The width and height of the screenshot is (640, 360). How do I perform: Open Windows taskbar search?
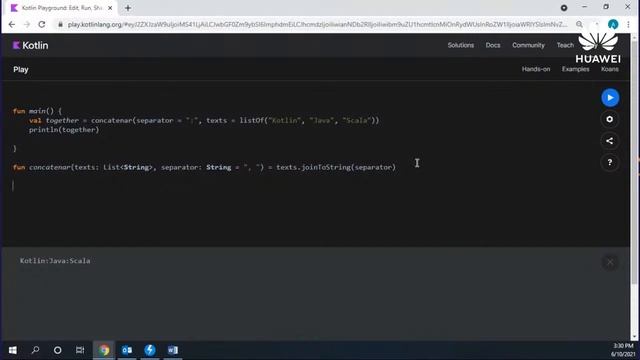point(36,350)
